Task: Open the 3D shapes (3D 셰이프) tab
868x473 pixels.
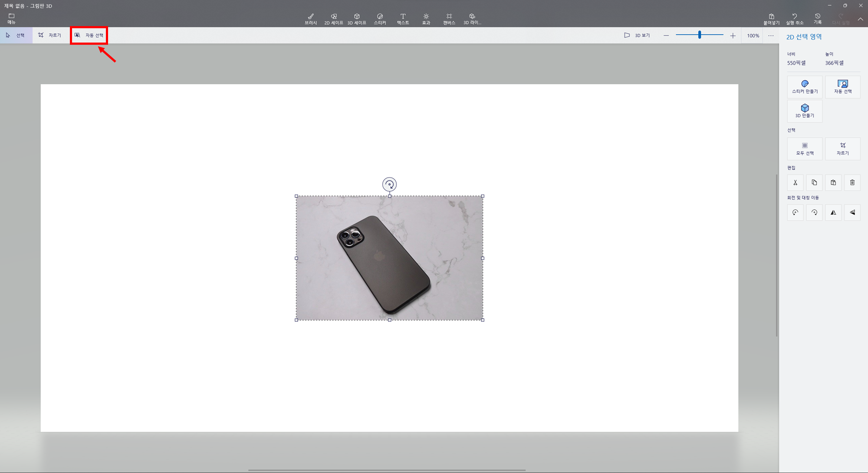Action: coord(356,19)
